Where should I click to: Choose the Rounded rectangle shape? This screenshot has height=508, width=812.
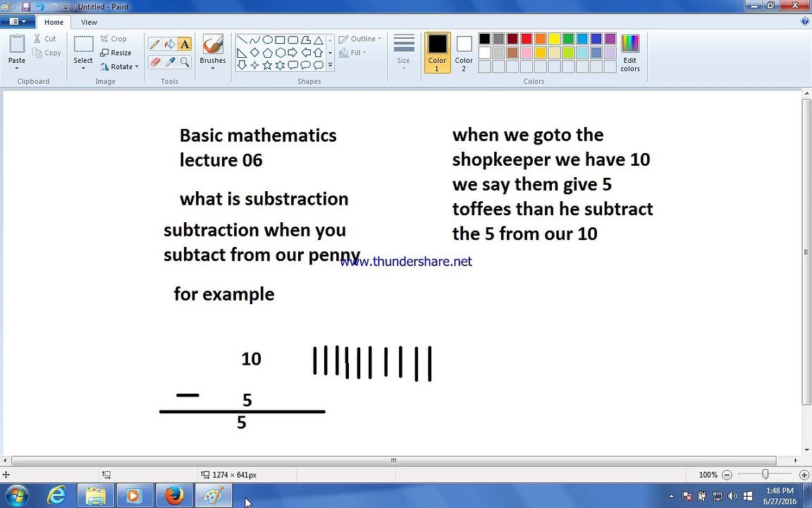pos(293,40)
